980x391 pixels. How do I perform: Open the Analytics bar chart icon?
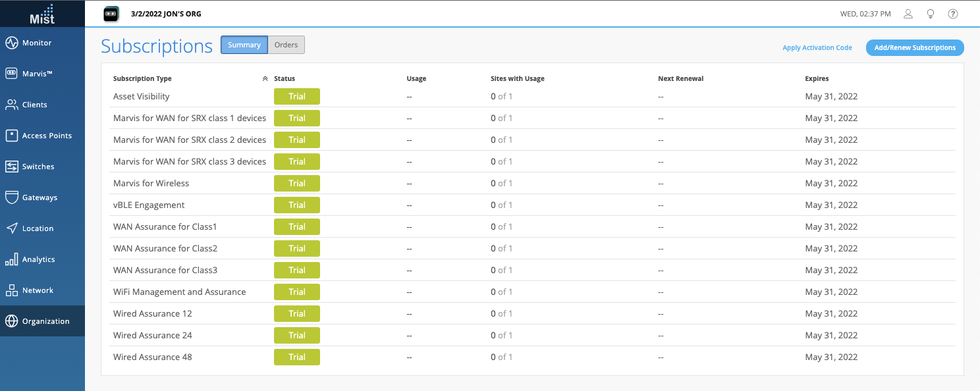point(11,259)
